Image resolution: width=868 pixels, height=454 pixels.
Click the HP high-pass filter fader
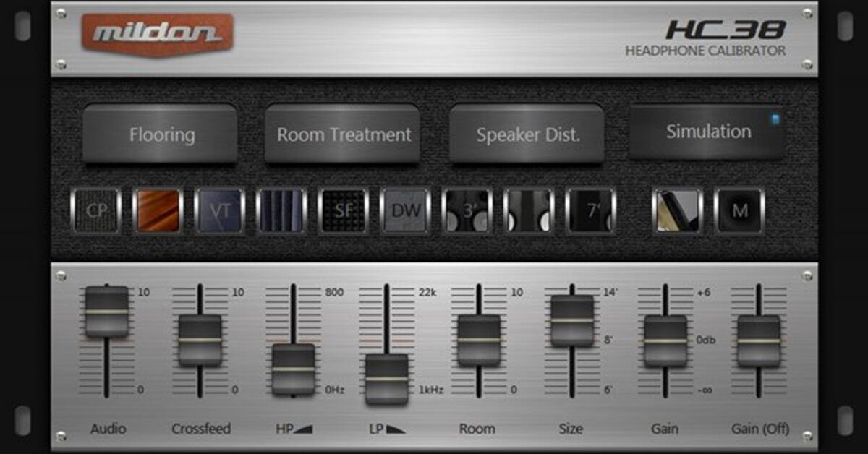294,369
